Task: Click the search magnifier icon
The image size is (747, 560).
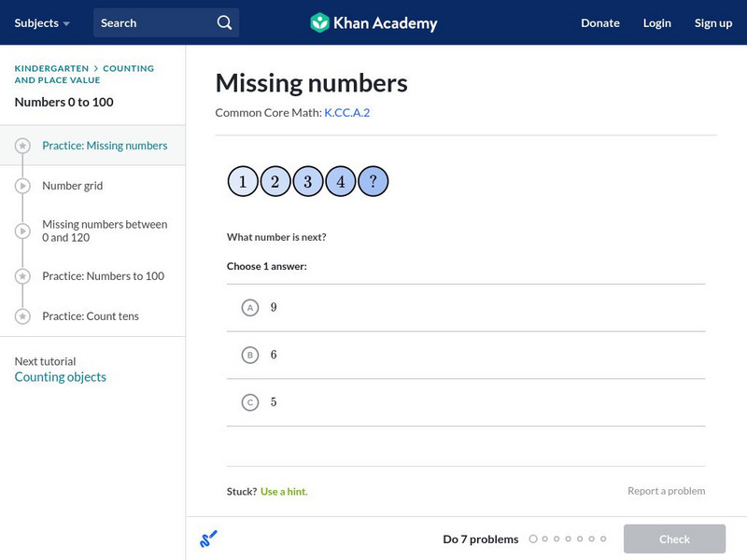Action: click(x=224, y=22)
